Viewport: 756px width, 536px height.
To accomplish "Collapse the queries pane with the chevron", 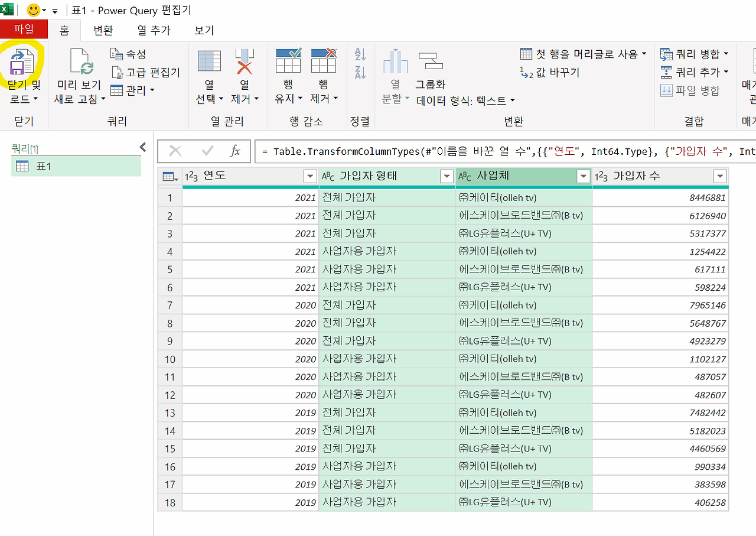I will 142,147.
